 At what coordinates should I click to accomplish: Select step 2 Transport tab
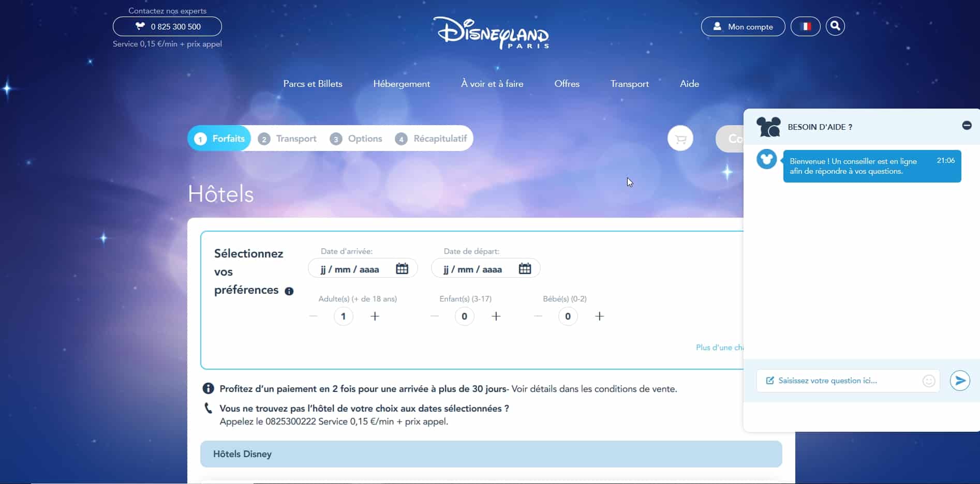[x=287, y=139]
